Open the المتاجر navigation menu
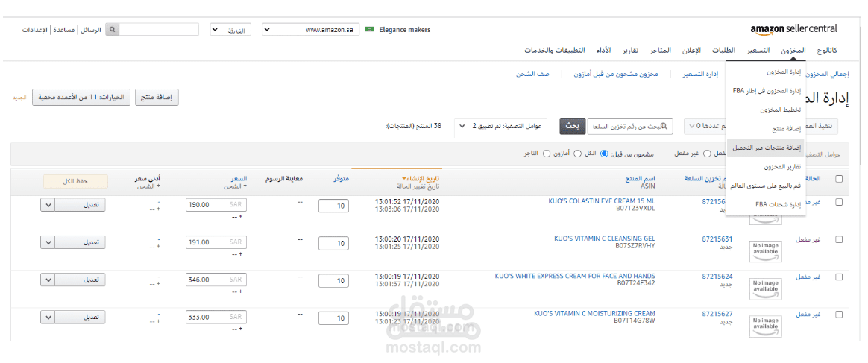This screenshot has height=363, width=868. point(661,51)
